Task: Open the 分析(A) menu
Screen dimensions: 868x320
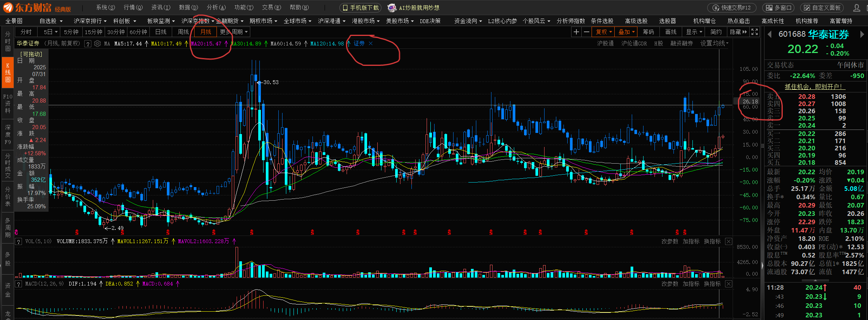Action: 216,8
